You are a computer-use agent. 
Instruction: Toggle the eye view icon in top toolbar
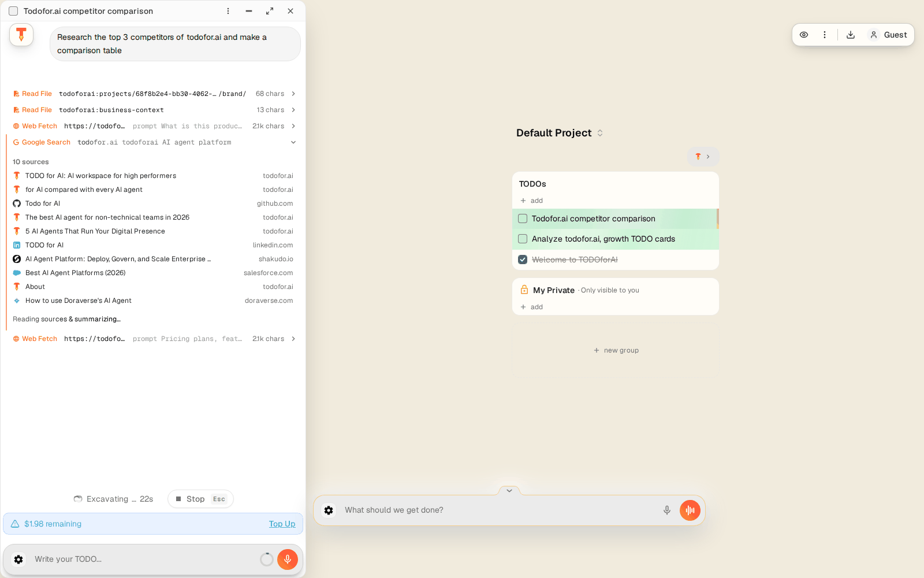point(804,35)
